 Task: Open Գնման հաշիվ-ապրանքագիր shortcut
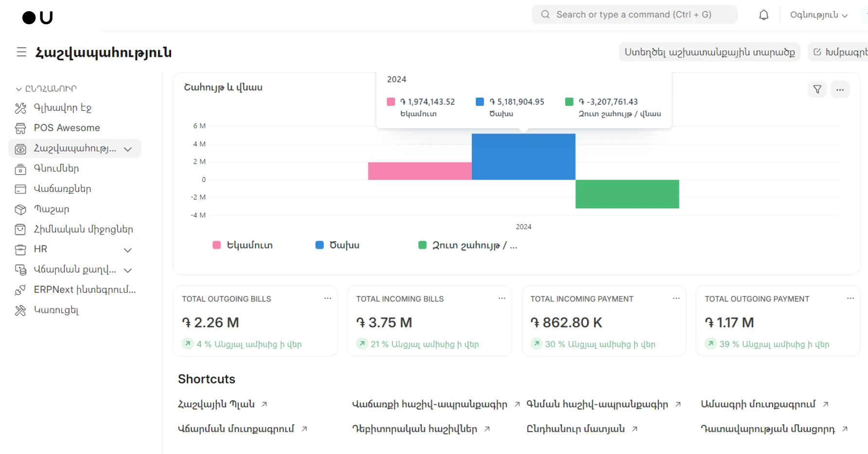[597, 404]
